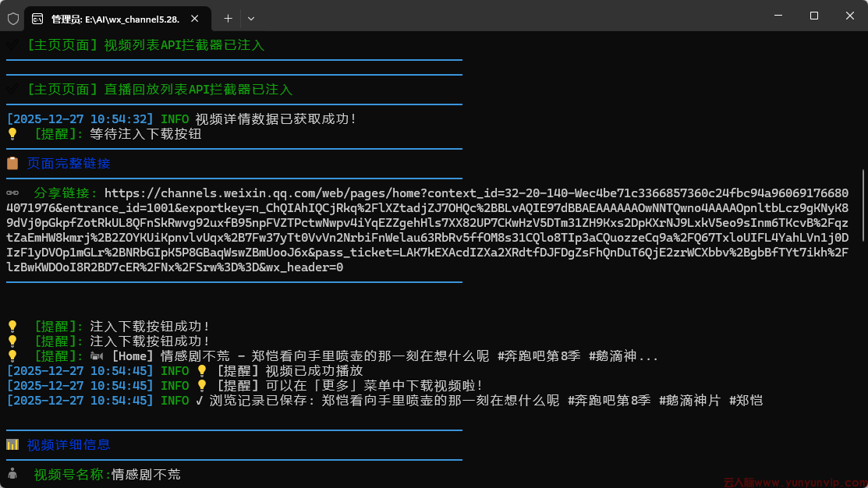
Task: Click the command prompt icon on the tab
Action: (x=37, y=18)
